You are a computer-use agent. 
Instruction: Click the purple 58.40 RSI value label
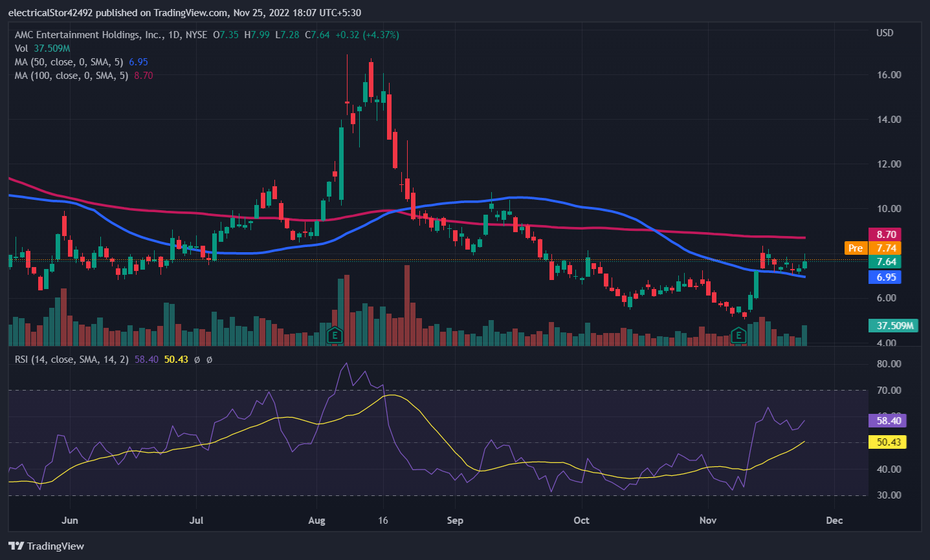888,421
